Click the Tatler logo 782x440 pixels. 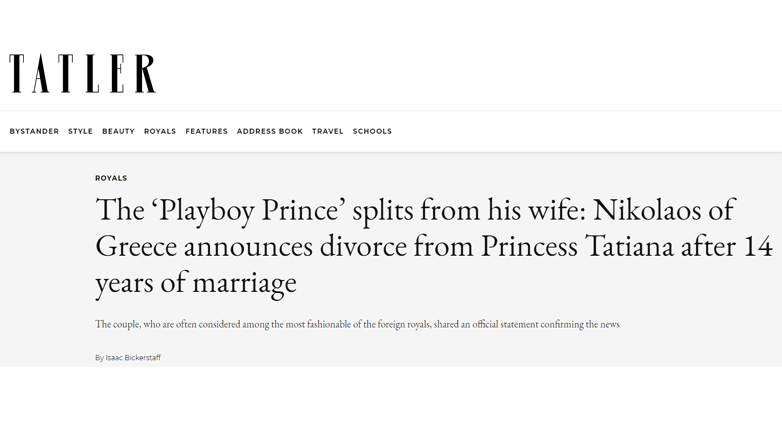coord(83,74)
